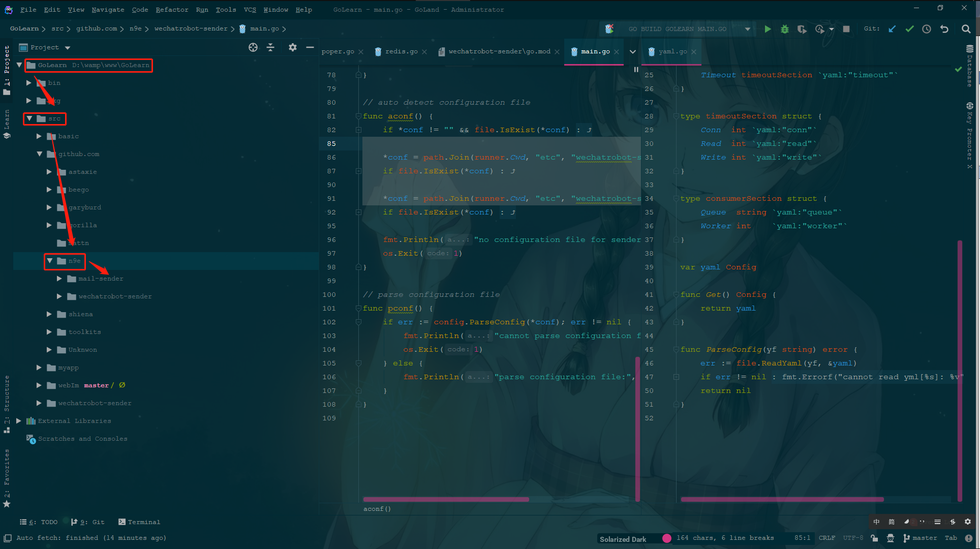Open the run configuration dropdown
Viewport: 980px width, 549px height.
click(x=747, y=29)
